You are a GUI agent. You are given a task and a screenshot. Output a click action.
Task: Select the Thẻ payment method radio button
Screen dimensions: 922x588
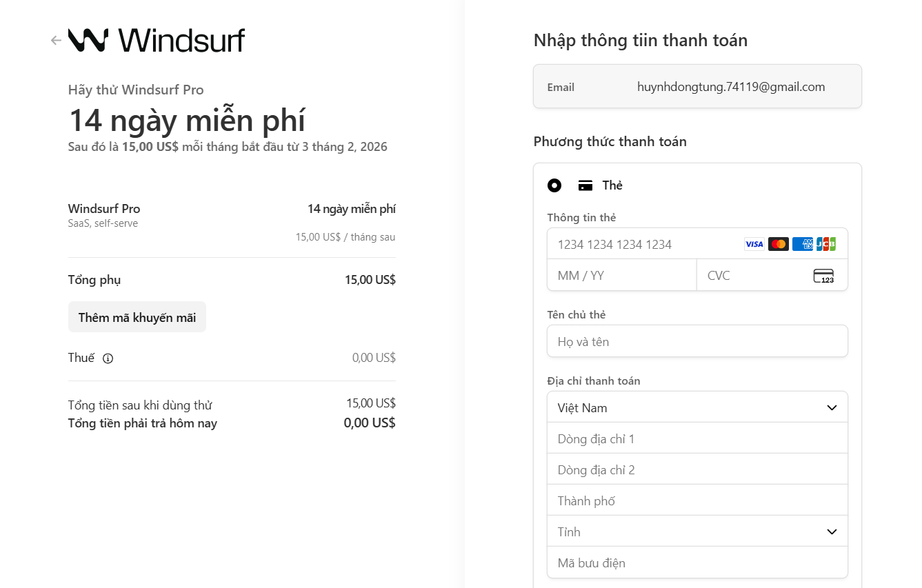[554, 185]
